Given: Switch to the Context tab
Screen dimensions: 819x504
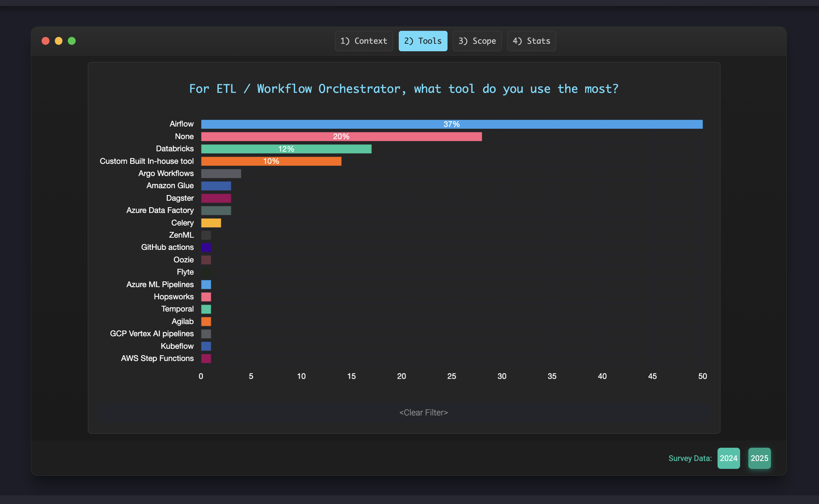Looking at the screenshot, I should [x=364, y=41].
